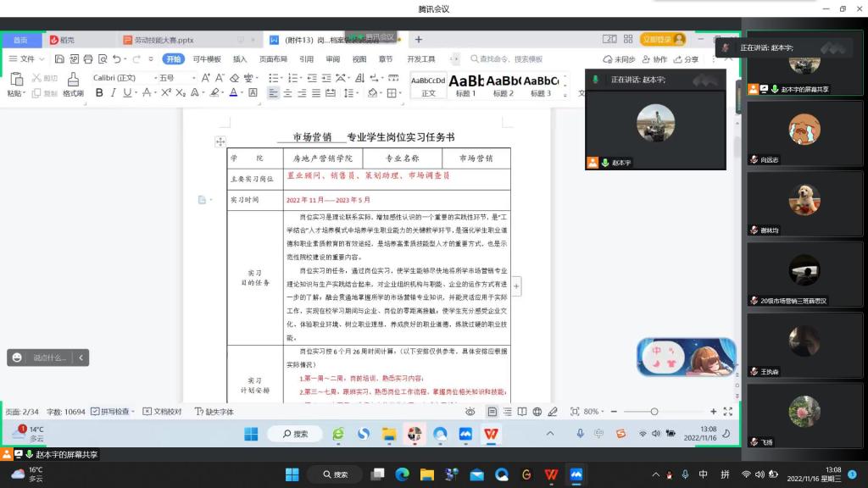Click the superscript X² icon
The height and width of the screenshot is (488, 868).
click(x=167, y=93)
